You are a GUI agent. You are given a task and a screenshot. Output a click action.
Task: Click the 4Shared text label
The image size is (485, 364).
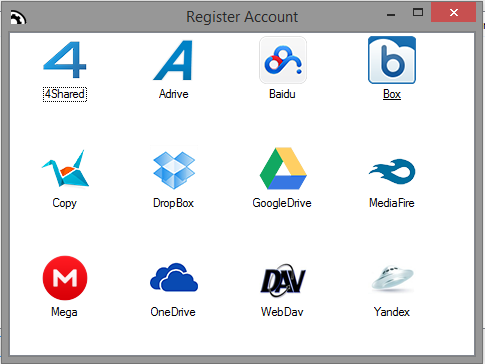[x=65, y=94]
